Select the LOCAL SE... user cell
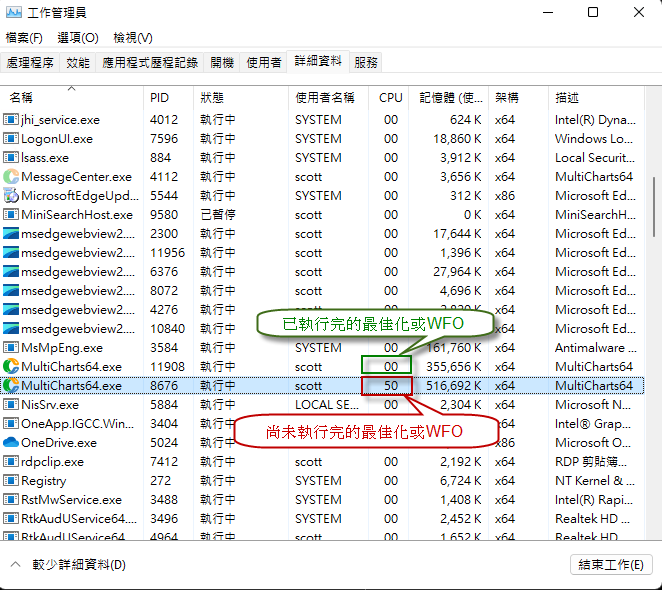Screen dimensions: 662x590 click(327, 405)
